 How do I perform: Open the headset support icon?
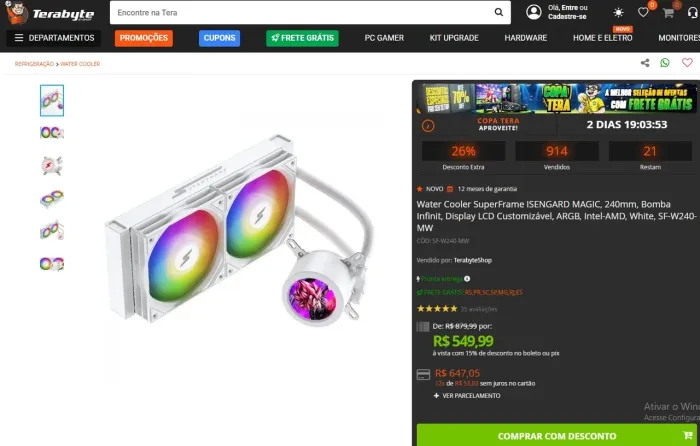693,13
